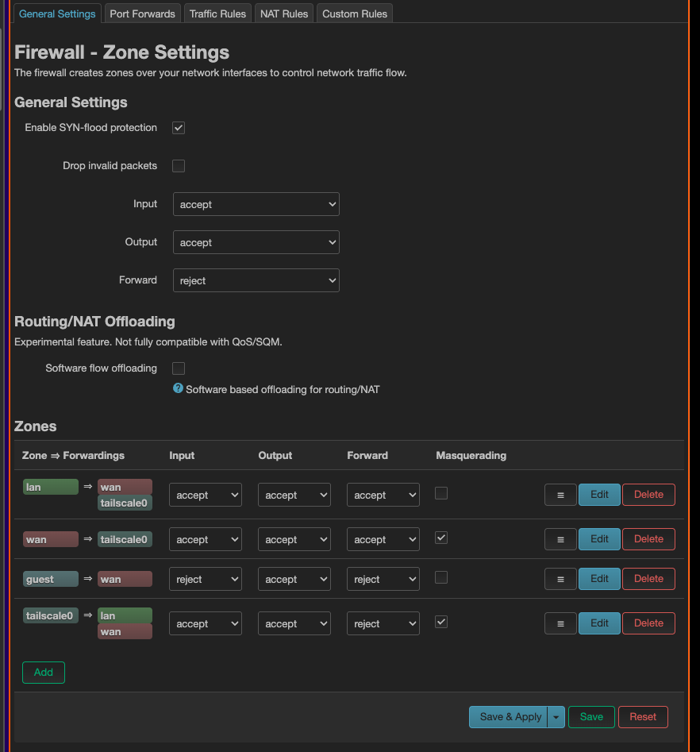Click the Add zone button

(44, 673)
